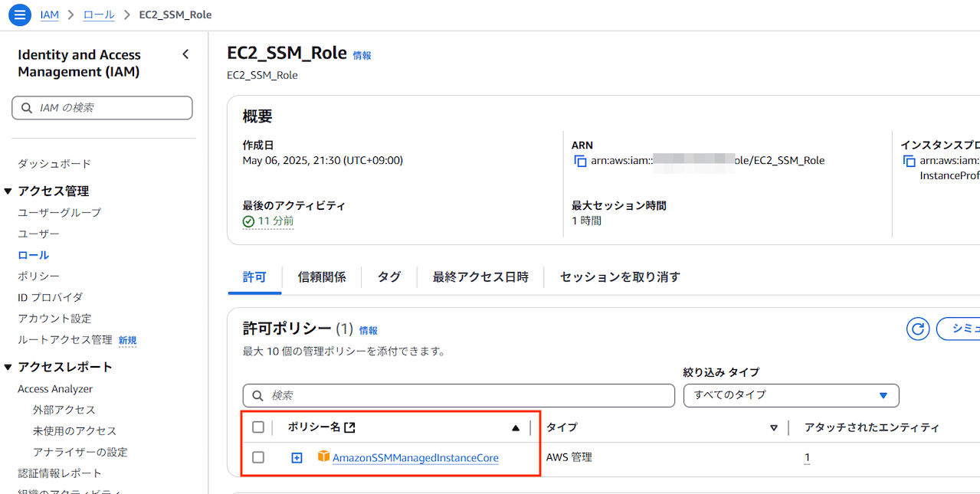Open the タグ tab

[389, 277]
